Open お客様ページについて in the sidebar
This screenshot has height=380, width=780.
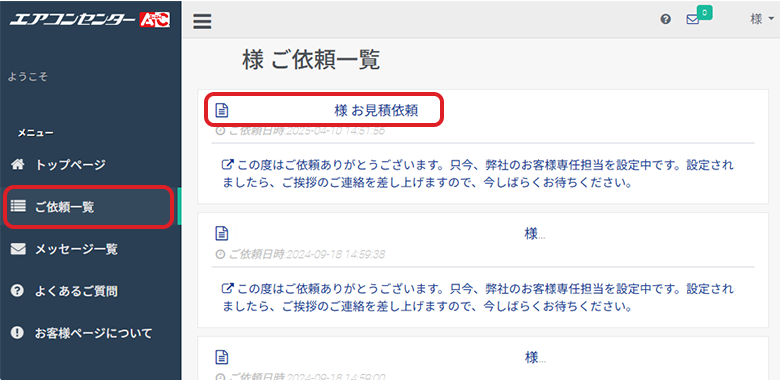click(x=93, y=333)
